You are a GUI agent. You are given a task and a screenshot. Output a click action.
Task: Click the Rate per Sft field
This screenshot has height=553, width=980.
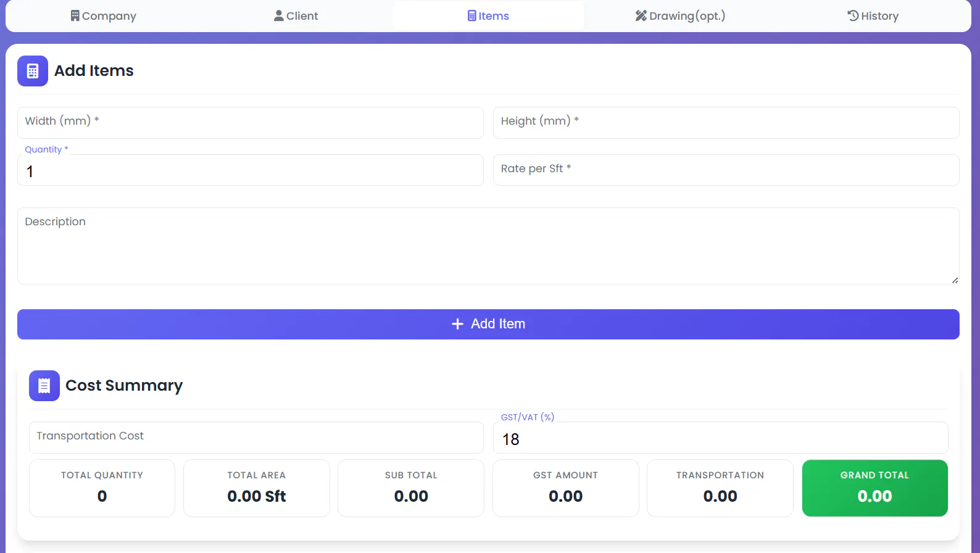pyautogui.click(x=726, y=170)
